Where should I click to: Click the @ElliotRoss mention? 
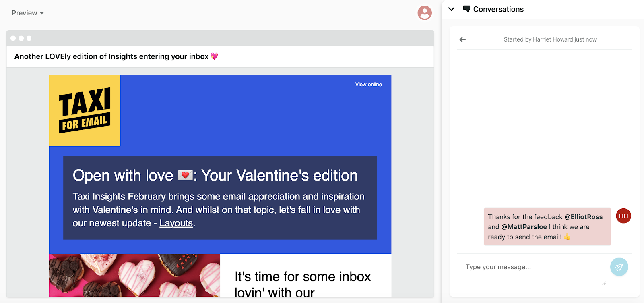(x=584, y=217)
